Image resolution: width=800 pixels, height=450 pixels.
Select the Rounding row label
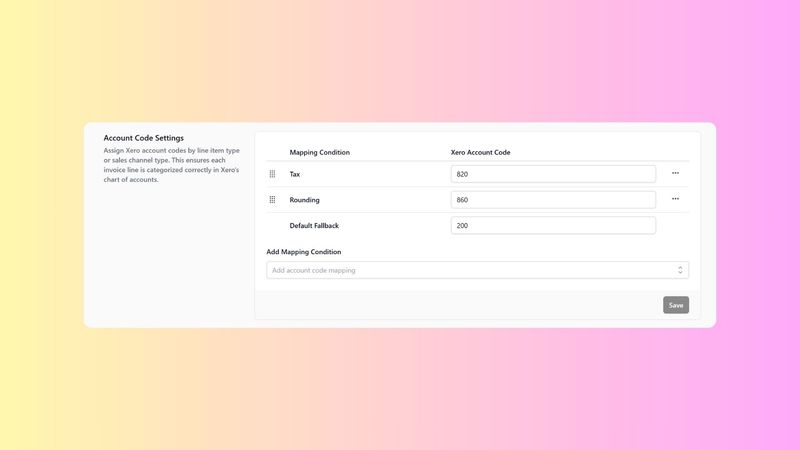(x=304, y=200)
